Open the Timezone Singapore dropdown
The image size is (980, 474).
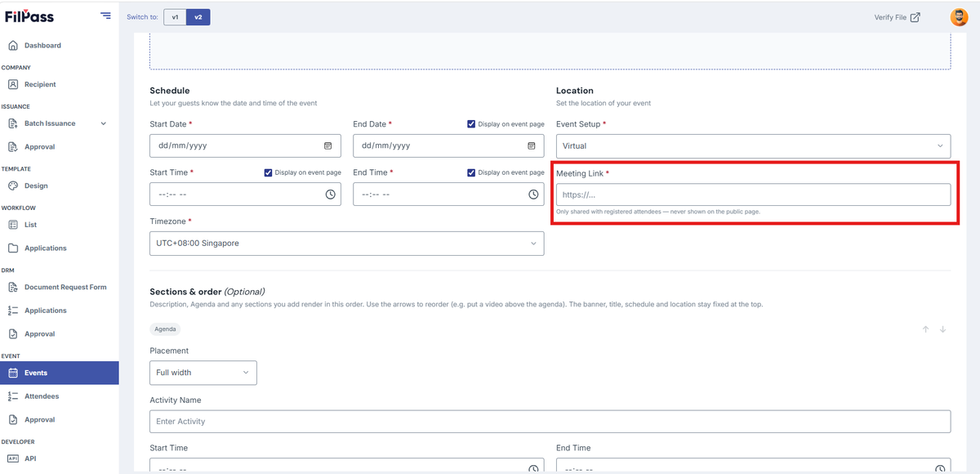pyautogui.click(x=347, y=243)
